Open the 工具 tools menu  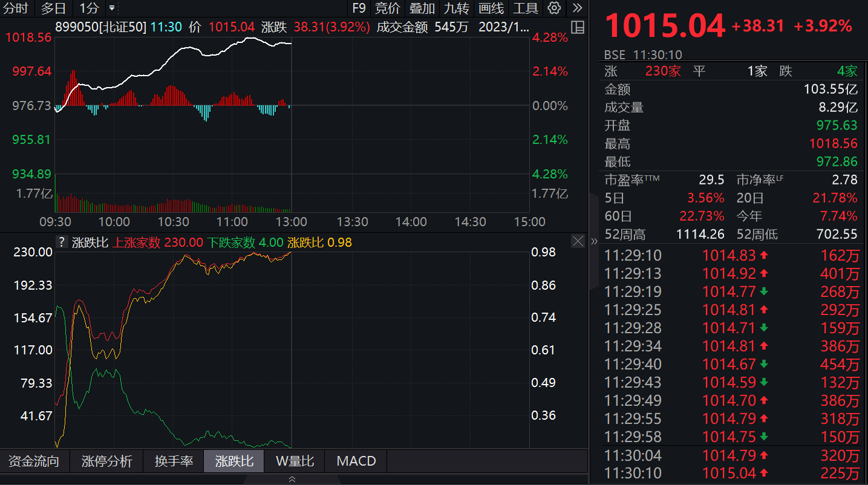525,8
